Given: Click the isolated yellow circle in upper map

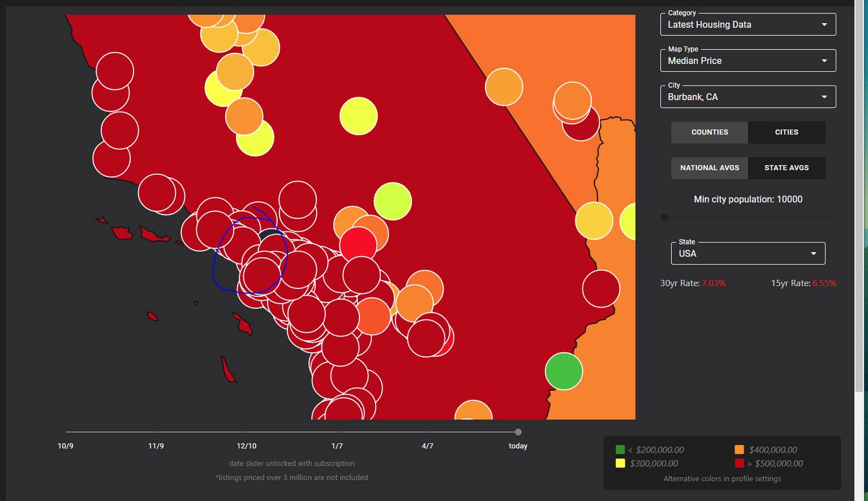Looking at the screenshot, I should coord(359,116).
